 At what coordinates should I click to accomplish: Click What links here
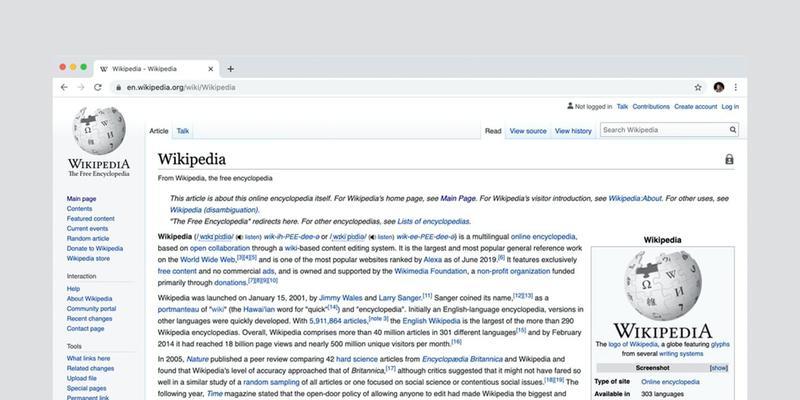point(88,359)
